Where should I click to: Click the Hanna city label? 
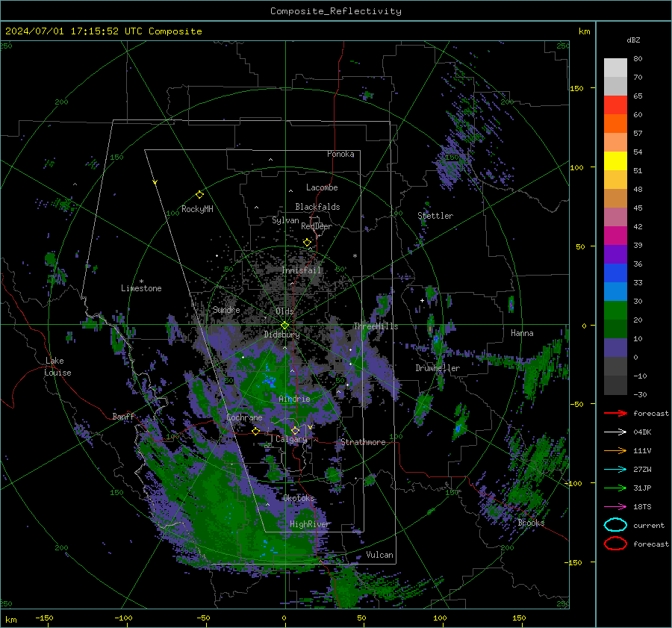(x=522, y=333)
